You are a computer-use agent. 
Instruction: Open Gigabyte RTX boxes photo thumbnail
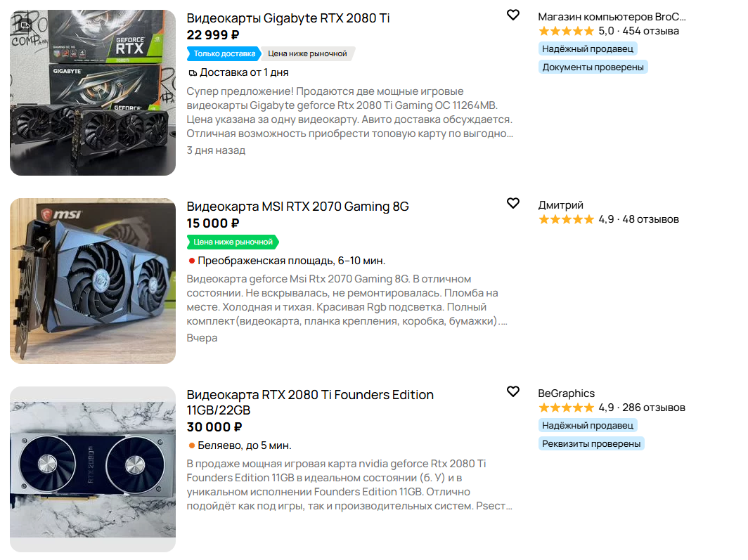[93, 93]
